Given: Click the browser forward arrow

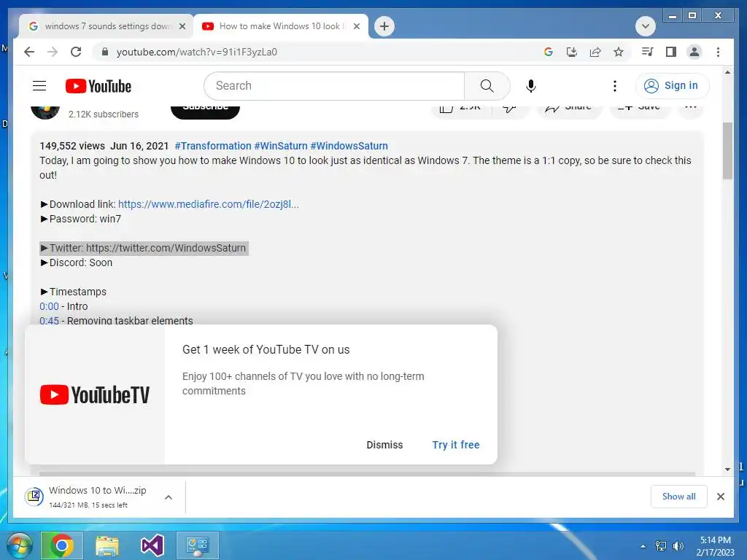Looking at the screenshot, I should click(53, 52).
